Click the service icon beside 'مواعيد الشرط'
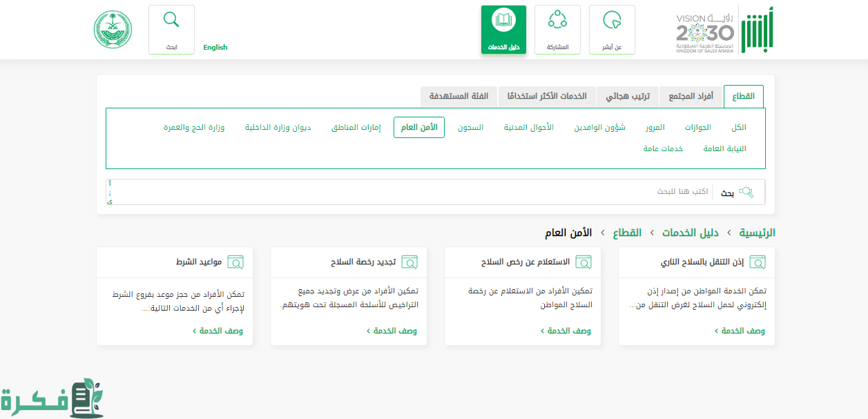The height and width of the screenshot is (419, 868). click(x=235, y=262)
